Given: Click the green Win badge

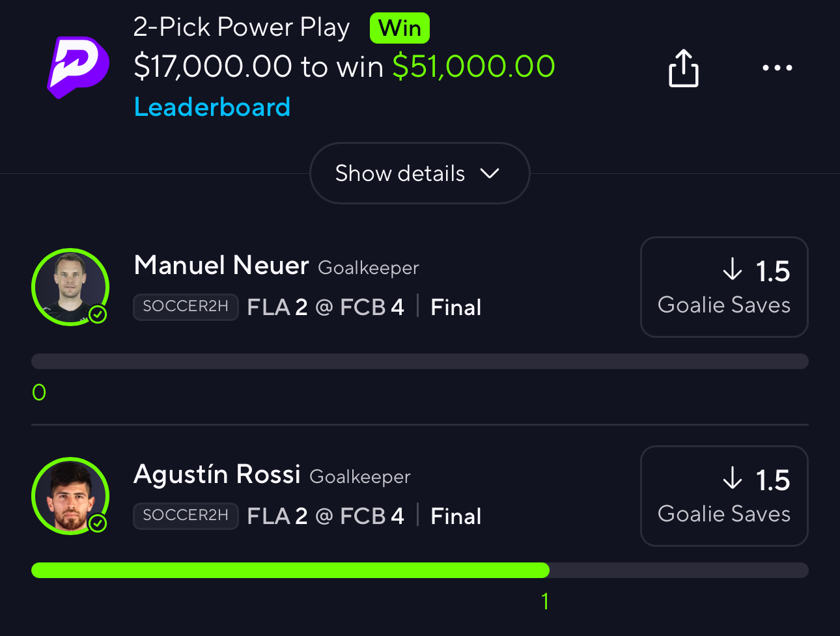Looking at the screenshot, I should coord(399,29).
